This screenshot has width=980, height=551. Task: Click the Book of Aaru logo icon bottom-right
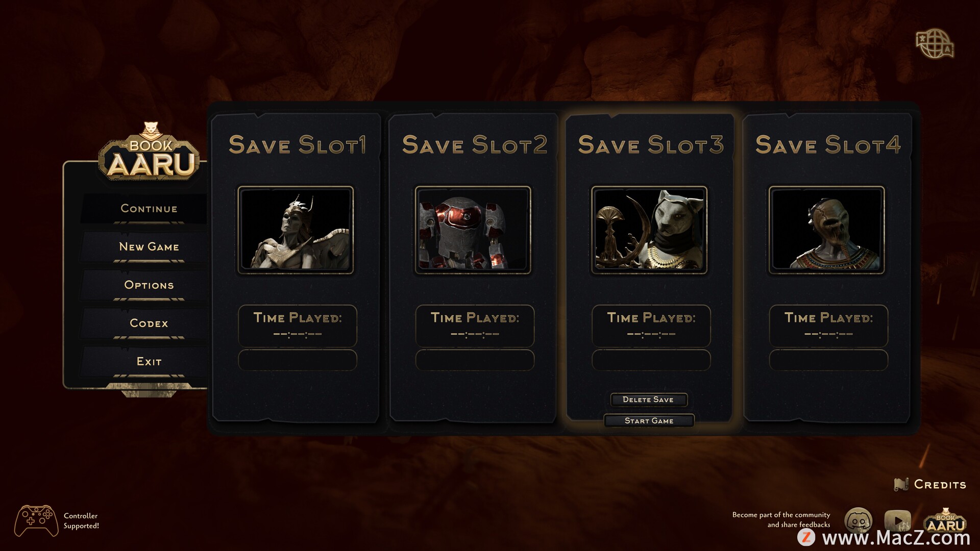click(945, 520)
